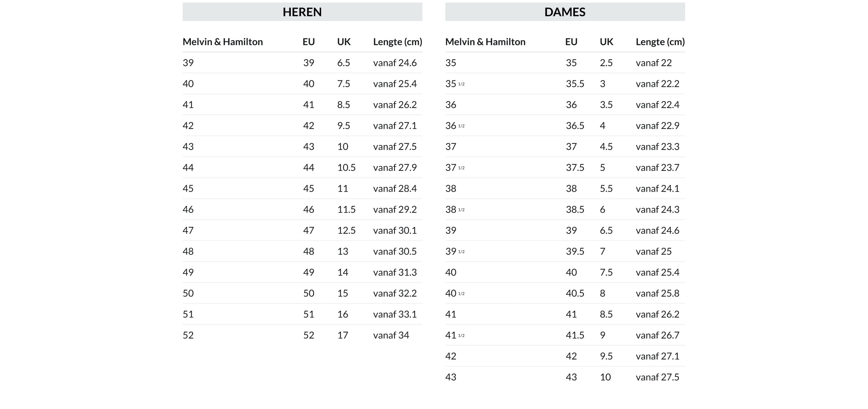Click the EU column header in the DAMES table

click(x=571, y=42)
